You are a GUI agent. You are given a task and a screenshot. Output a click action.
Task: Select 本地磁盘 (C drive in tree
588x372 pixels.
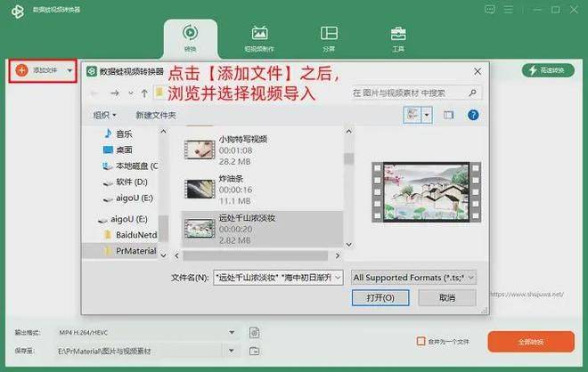(136, 166)
